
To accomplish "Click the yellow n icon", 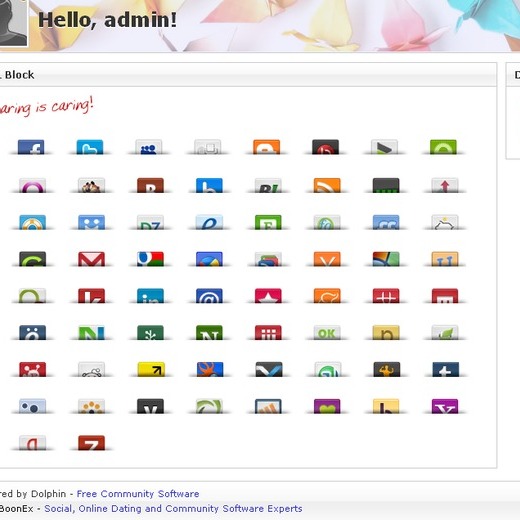I will tap(386, 333).
